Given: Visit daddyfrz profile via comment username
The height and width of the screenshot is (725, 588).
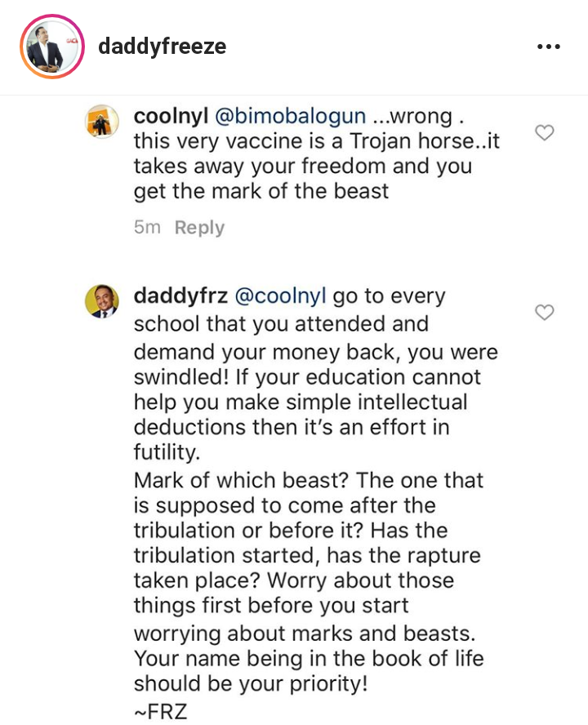Looking at the screenshot, I should pos(180,296).
